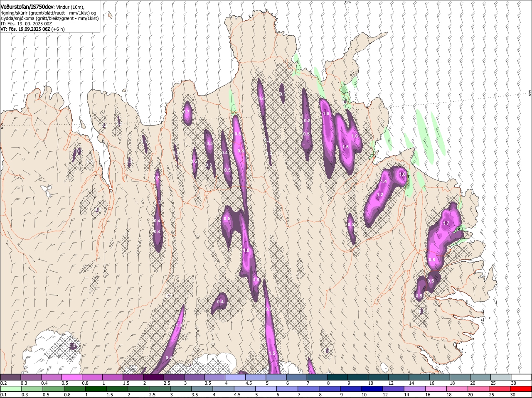Click the 0.7 precipitation value in the northwest cell
The width and height of the screenshot is (532, 398).
tap(187, 112)
